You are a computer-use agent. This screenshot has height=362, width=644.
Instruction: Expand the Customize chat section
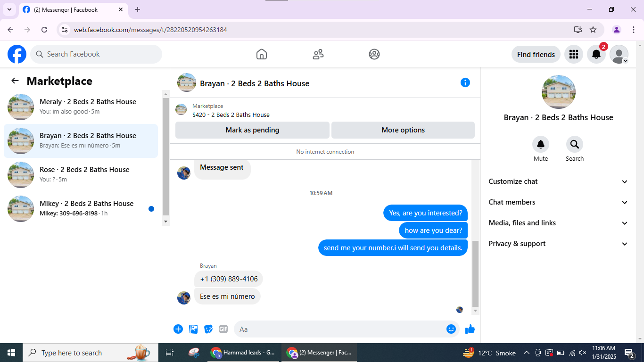pos(559,181)
